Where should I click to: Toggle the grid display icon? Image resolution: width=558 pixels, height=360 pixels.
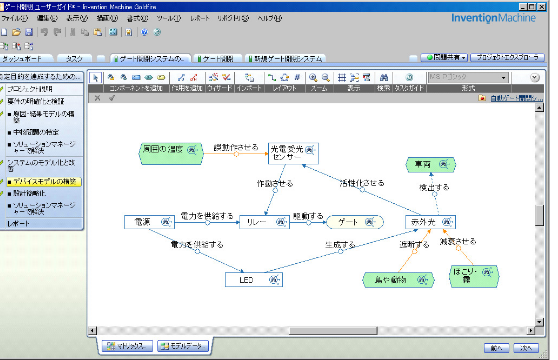point(342,78)
